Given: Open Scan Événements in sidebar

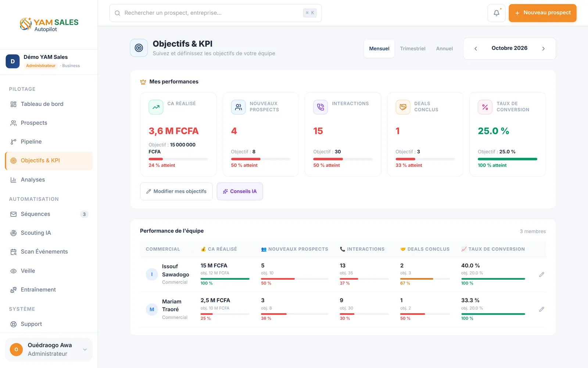Looking at the screenshot, I should (49, 252).
